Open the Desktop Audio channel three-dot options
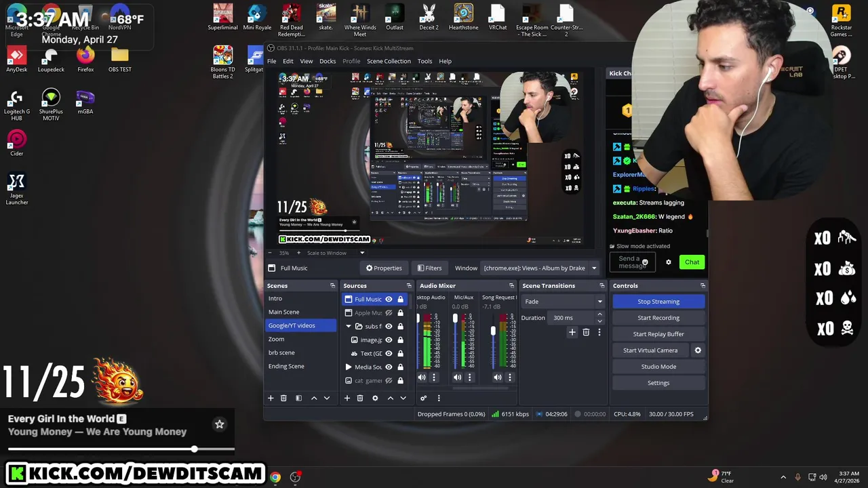The width and height of the screenshot is (868, 488). [x=434, y=378]
